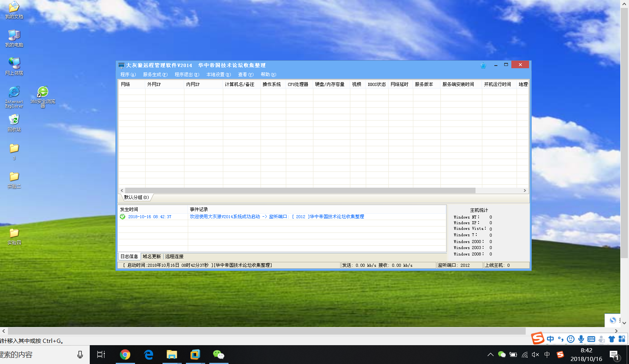Click the WeChat icon in the system tray
The image size is (629, 364).
502,355
